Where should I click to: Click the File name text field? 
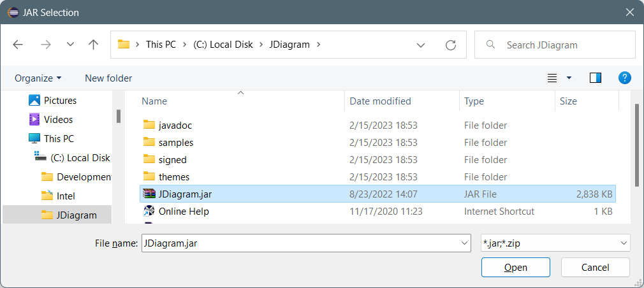pos(301,243)
